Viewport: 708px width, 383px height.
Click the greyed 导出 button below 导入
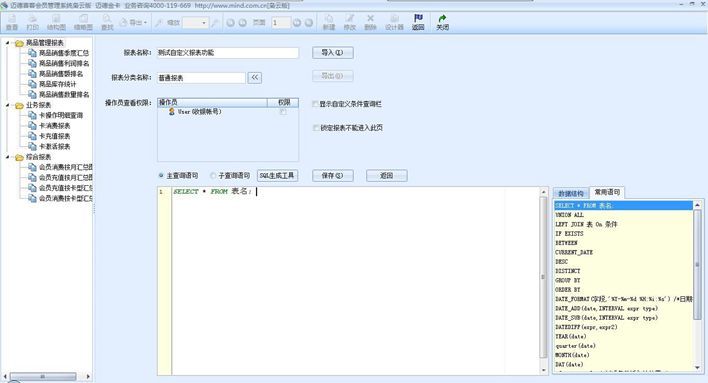(332, 76)
